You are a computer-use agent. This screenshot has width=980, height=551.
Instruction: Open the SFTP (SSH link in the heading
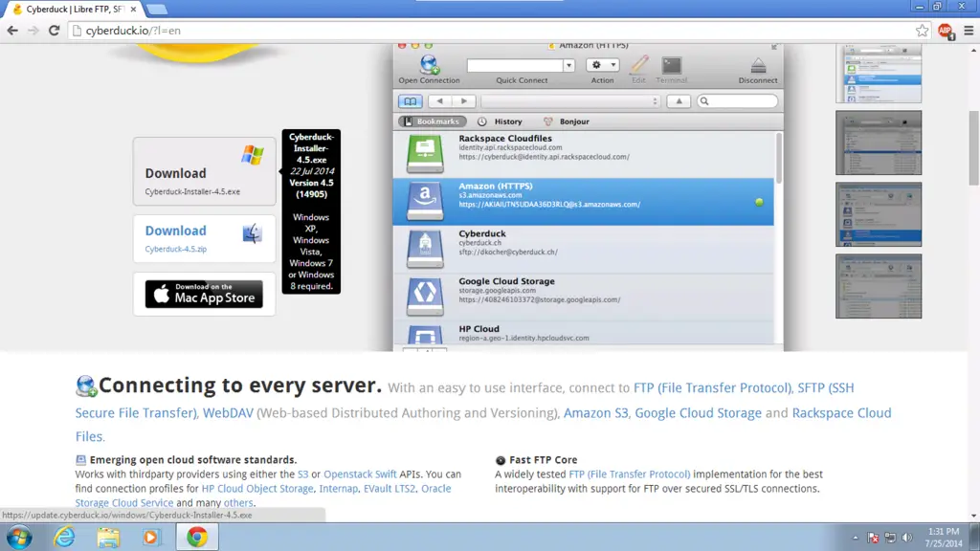tap(826, 388)
